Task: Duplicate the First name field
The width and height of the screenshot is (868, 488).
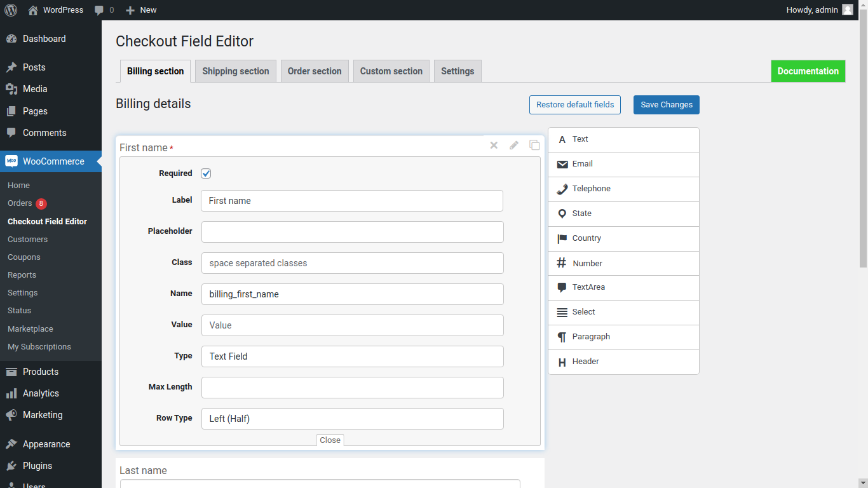Action: coord(534,146)
